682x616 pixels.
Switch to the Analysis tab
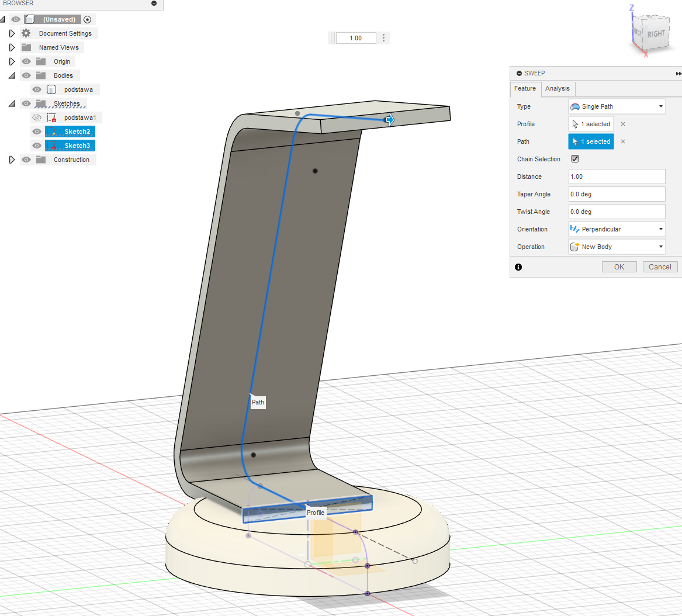pos(557,89)
